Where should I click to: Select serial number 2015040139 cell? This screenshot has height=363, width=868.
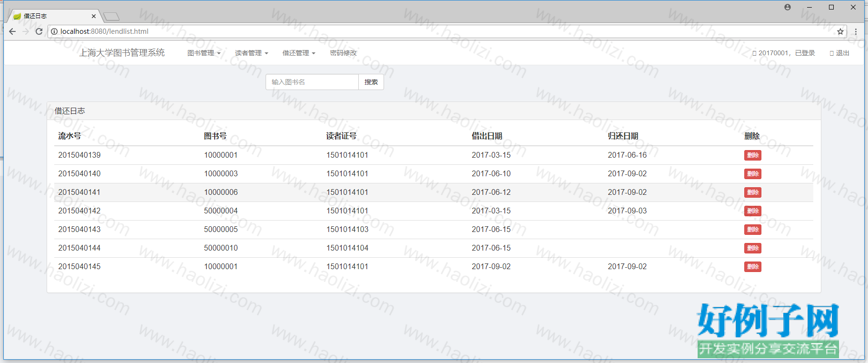(79, 155)
